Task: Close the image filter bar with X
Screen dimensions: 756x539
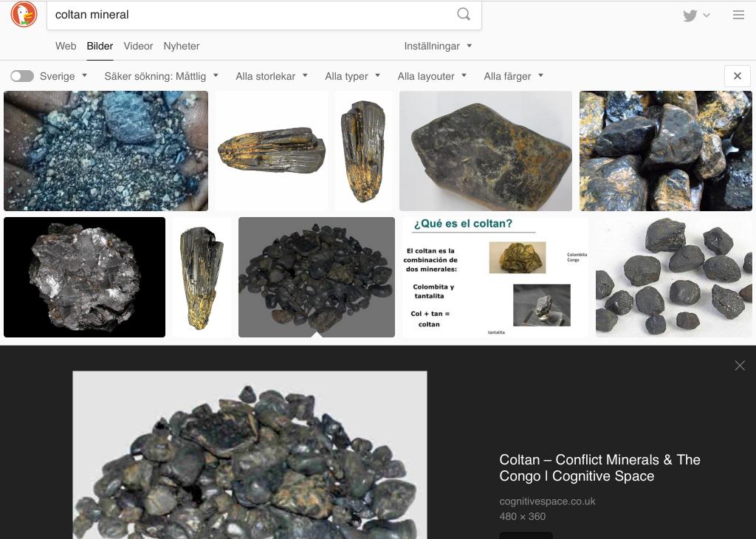Action: pyautogui.click(x=737, y=76)
